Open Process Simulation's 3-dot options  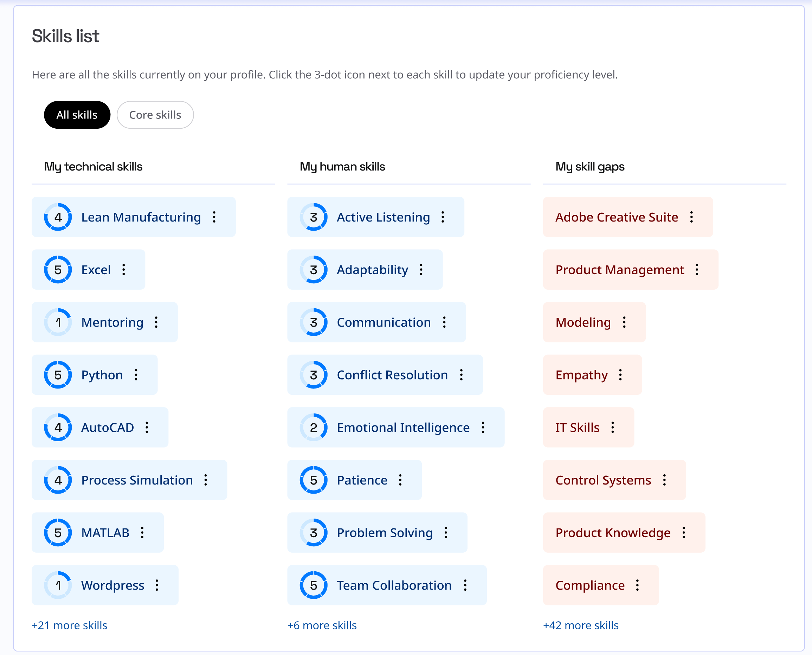[206, 480]
